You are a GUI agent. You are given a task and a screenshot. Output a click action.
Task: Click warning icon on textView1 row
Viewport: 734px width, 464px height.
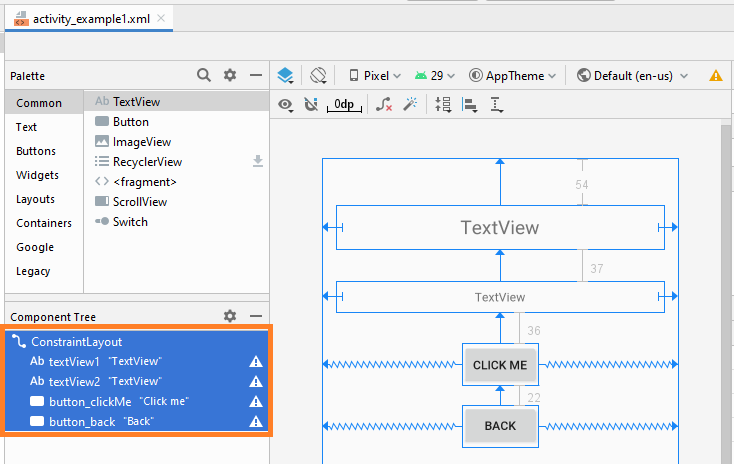coord(256,361)
